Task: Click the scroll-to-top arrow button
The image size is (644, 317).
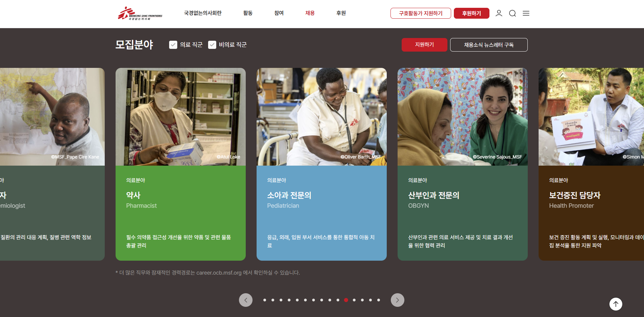Action: click(x=616, y=304)
